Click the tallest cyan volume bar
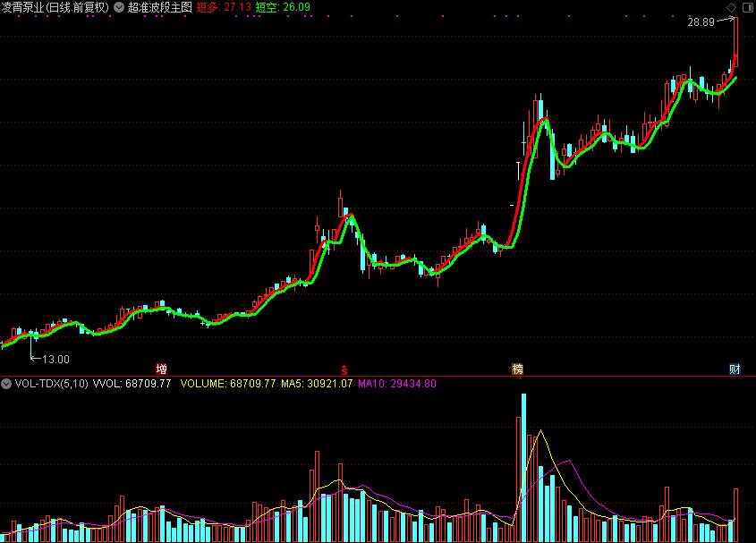This screenshot has width=756, height=543. [x=523, y=468]
